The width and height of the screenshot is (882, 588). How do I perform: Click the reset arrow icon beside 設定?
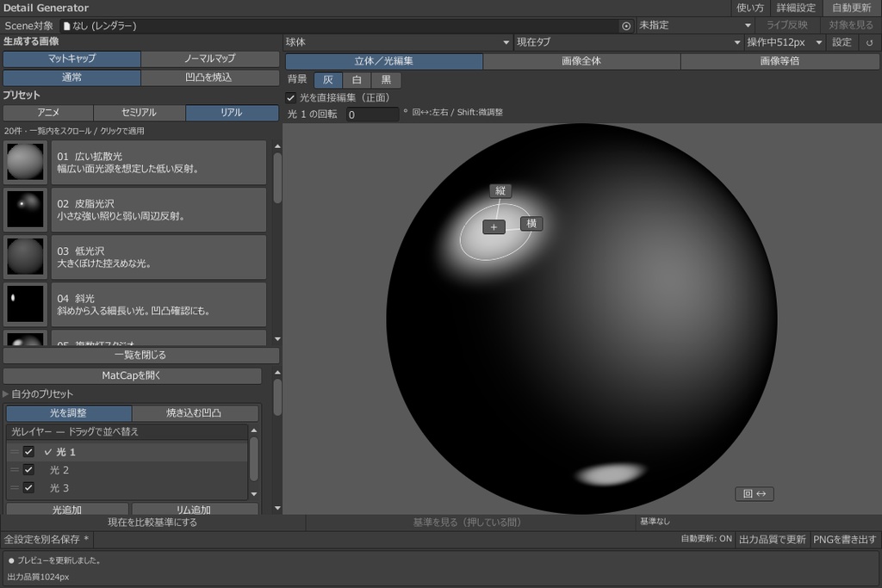(869, 43)
